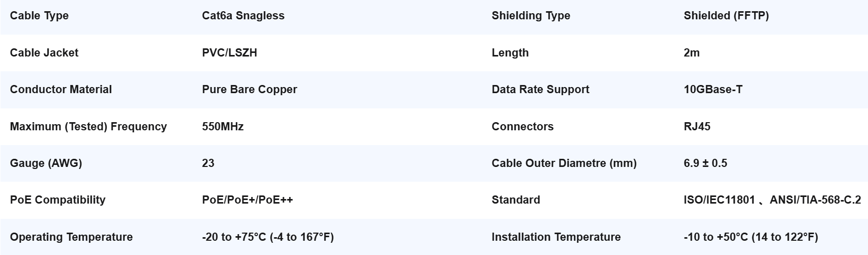Click the PVC/LSZH cable jacket value
The image size is (868, 255).
[230, 53]
